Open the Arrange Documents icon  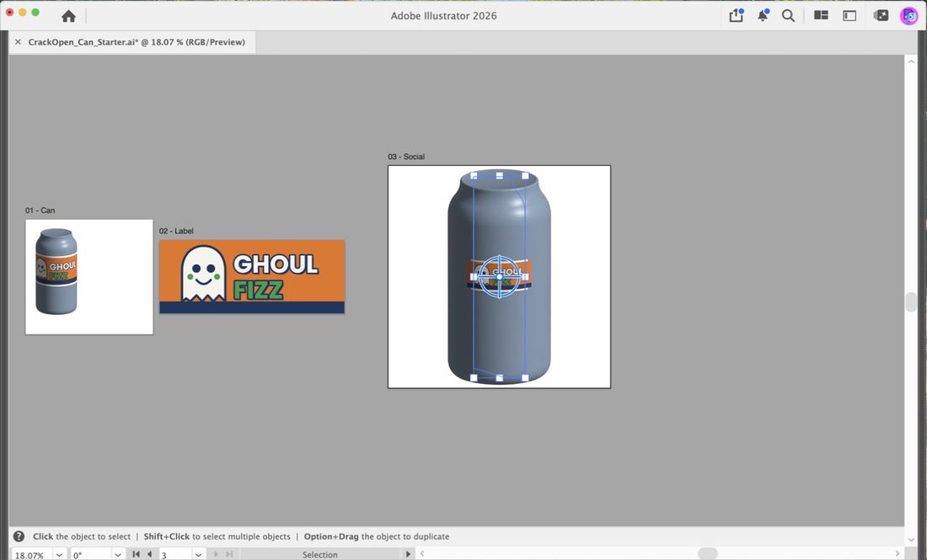click(821, 15)
